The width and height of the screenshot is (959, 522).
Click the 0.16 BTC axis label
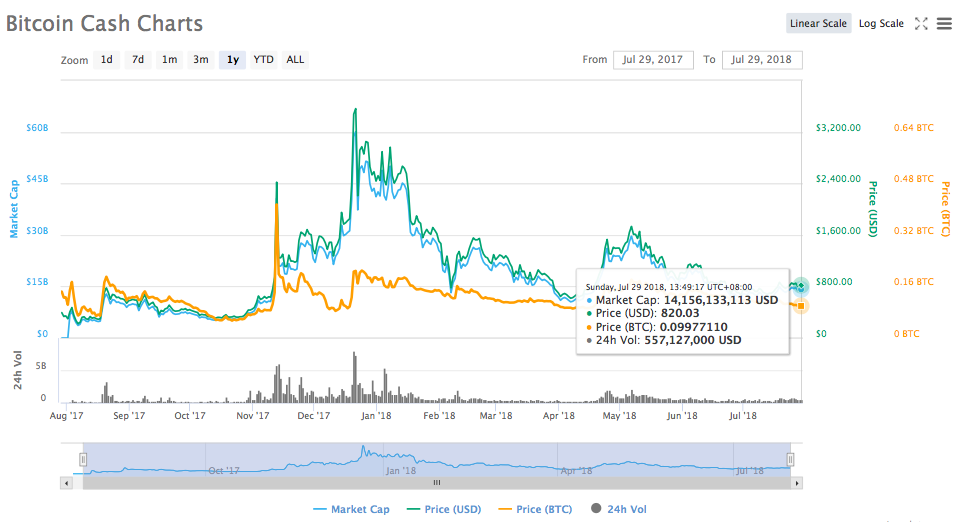[914, 282]
